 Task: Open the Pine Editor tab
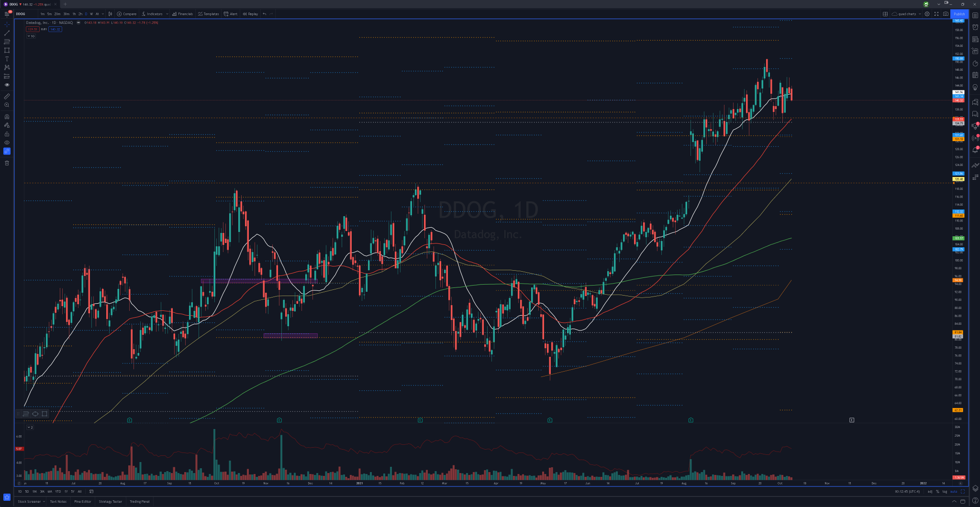click(83, 501)
